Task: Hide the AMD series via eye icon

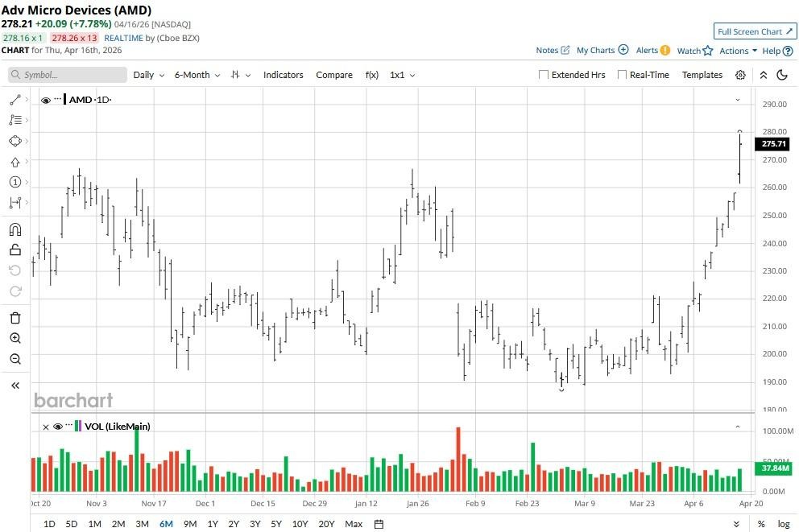Action: point(45,101)
